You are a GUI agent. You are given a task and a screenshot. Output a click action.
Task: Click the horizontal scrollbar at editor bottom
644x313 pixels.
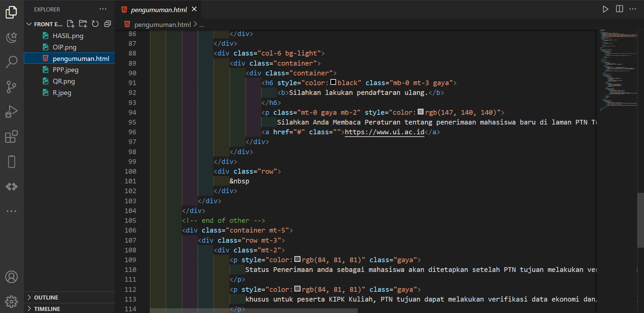click(x=254, y=311)
